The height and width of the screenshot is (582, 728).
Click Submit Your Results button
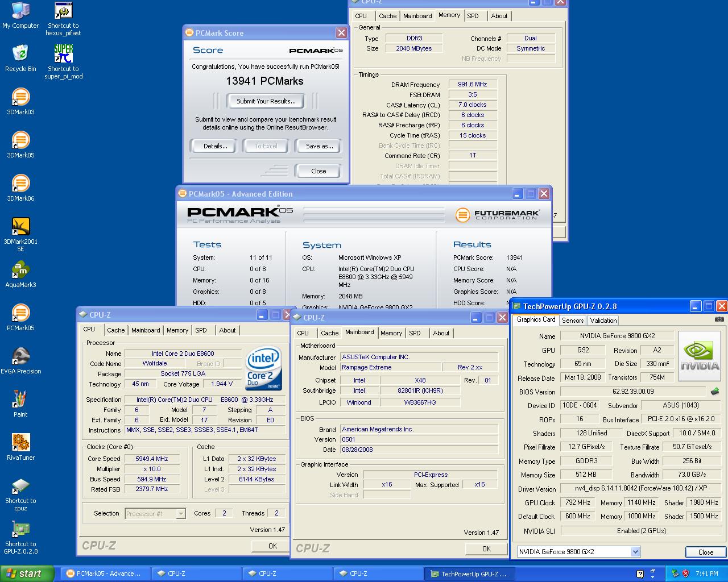click(266, 101)
